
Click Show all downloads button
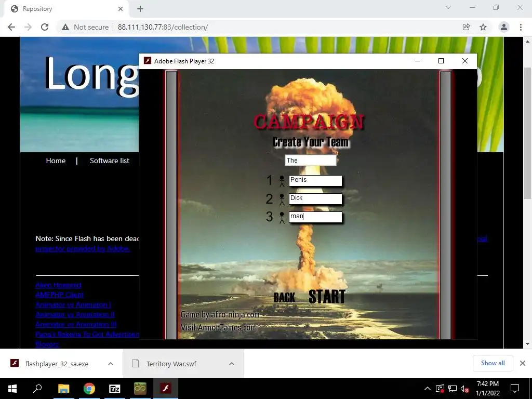point(493,363)
